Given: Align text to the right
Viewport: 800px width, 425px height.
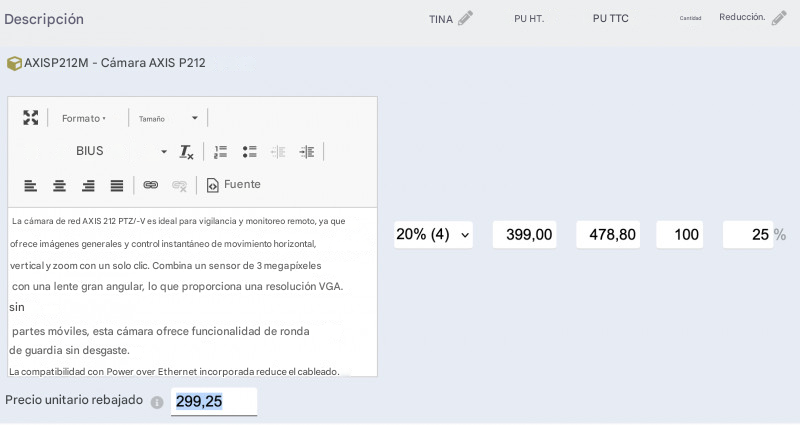Looking at the screenshot, I should tap(88, 185).
